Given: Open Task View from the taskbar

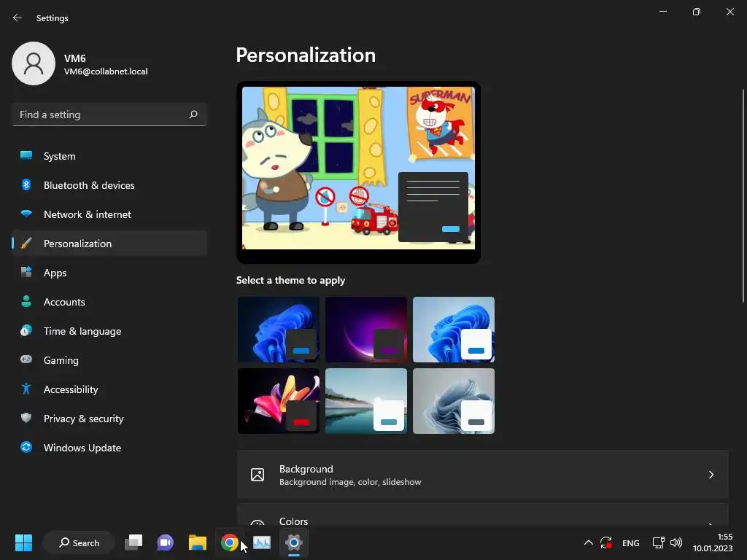Looking at the screenshot, I should (133, 542).
